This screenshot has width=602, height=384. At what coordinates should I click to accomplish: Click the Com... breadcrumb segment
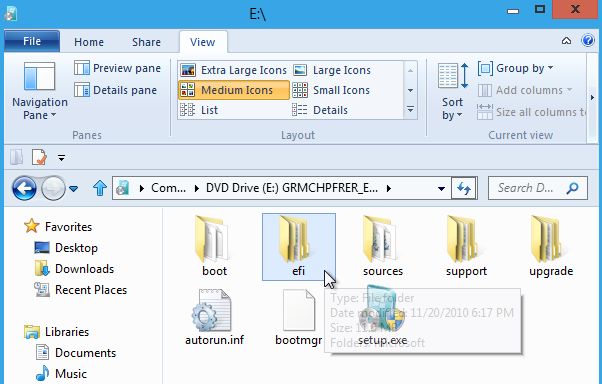168,188
